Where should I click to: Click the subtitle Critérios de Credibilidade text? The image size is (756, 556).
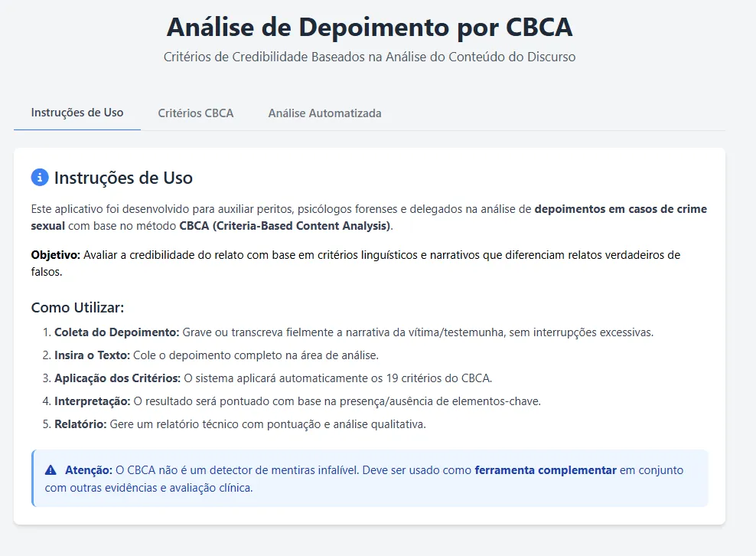tap(369, 57)
